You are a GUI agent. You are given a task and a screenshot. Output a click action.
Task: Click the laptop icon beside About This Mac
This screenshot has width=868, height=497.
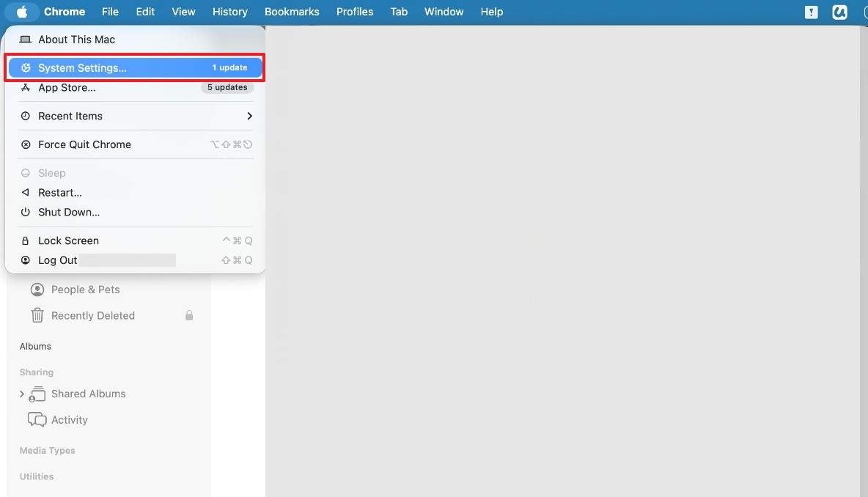[x=26, y=40]
